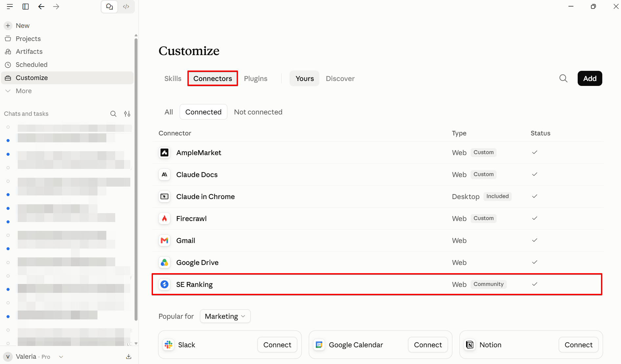Image resolution: width=621 pixels, height=364 pixels.
Task: Click the Connector column header
Action: coord(175,133)
